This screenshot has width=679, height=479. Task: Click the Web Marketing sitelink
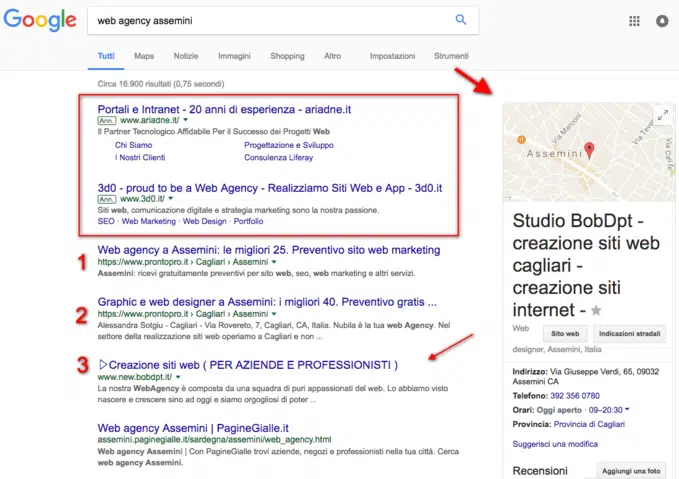[x=149, y=221]
